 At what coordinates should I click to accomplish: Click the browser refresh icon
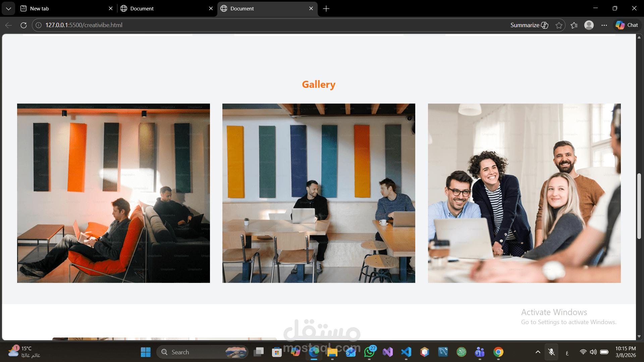tap(23, 25)
